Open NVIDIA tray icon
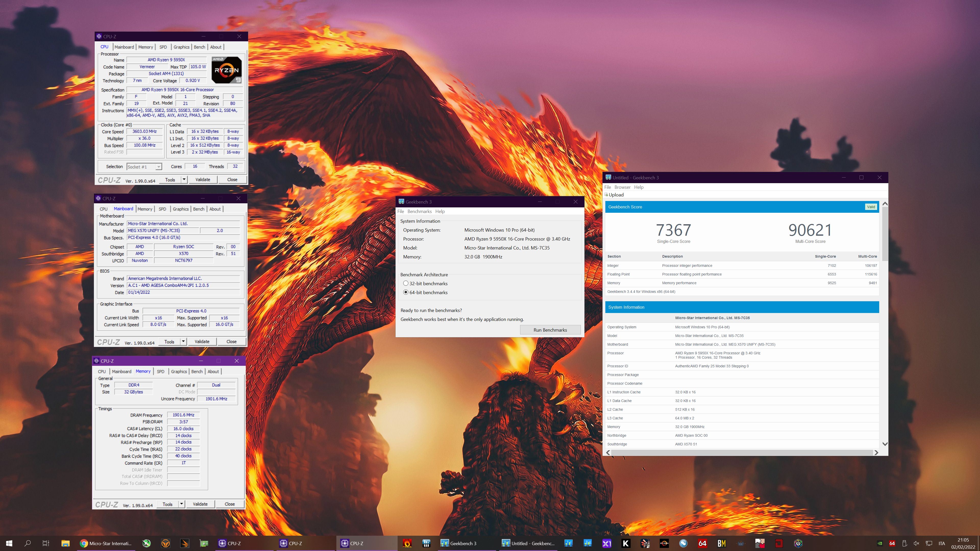980x551 pixels. (x=880, y=543)
